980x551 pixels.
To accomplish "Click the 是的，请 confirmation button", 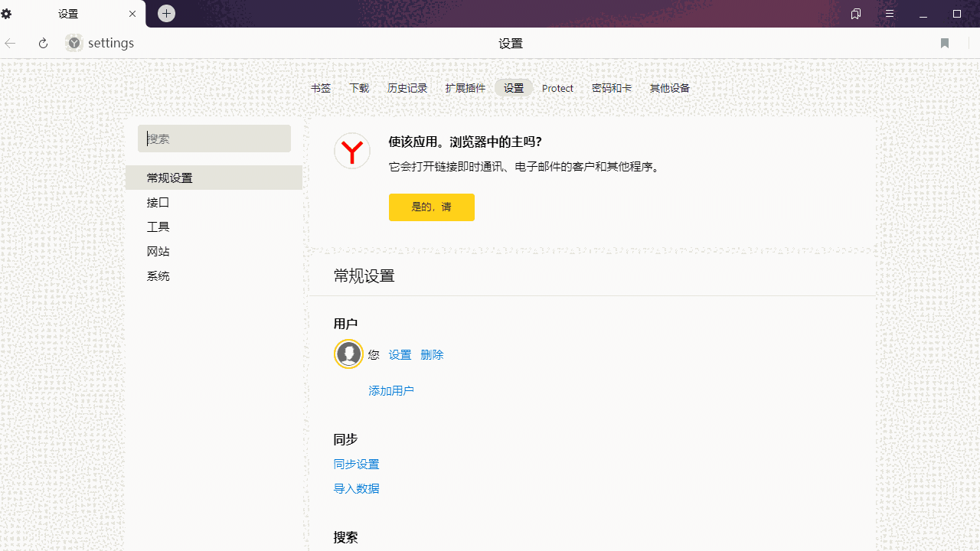I will coord(431,207).
